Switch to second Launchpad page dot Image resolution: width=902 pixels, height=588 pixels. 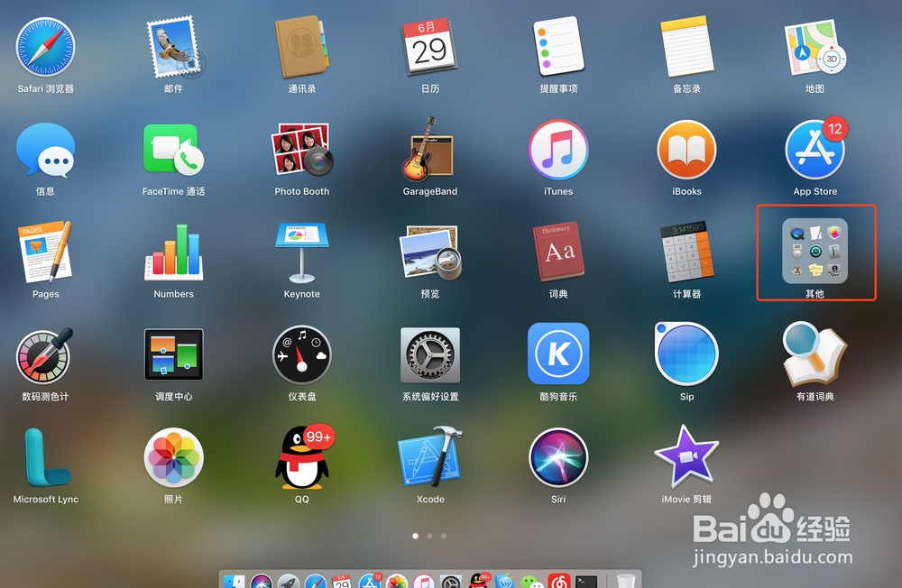(x=429, y=536)
